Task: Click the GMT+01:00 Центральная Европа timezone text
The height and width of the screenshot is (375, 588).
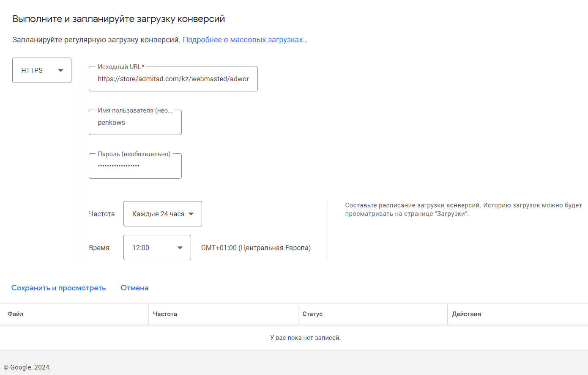Action: pyautogui.click(x=256, y=248)
